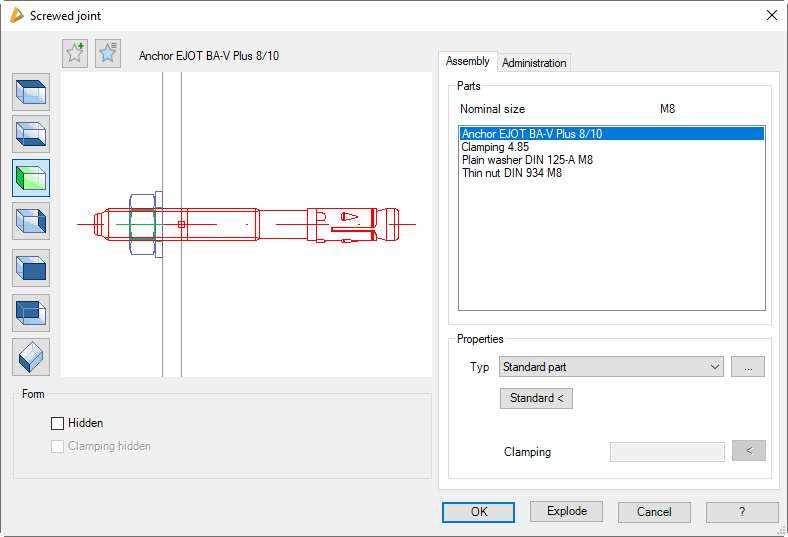Viewport: 788px width, 537px height.
Task: Select the isometric diamond cube view icon
Action: [x=31, y=357]
